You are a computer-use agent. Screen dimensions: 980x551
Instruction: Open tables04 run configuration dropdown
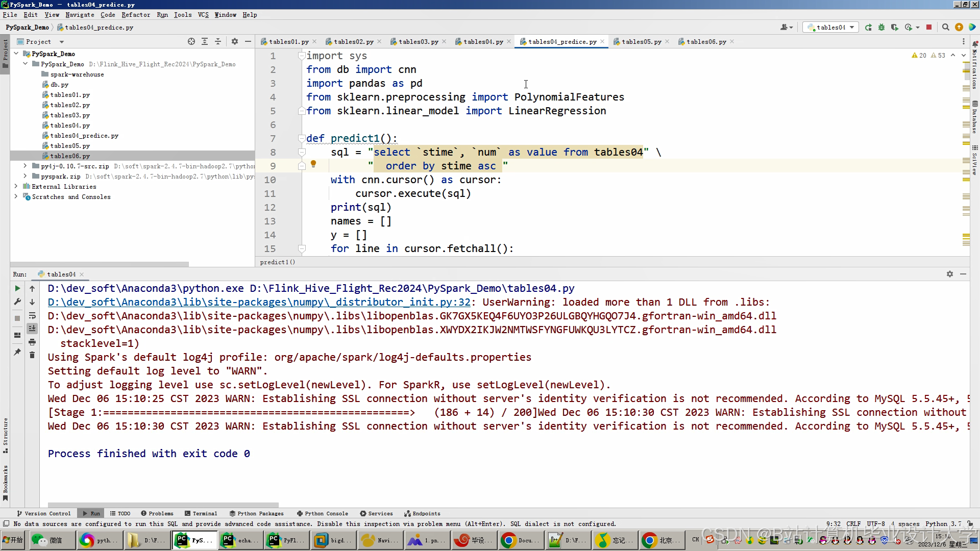(x=830, y=28)
